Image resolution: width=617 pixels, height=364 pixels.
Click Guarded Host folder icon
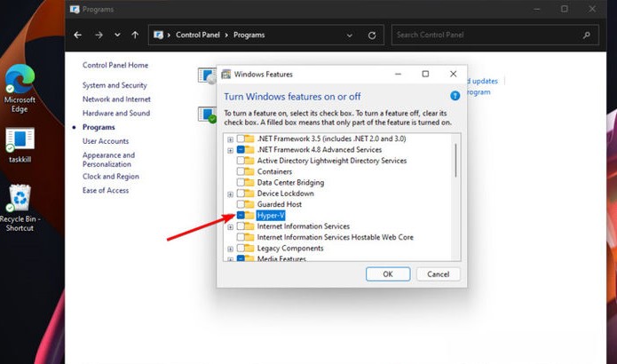pyautogui.click(x=249, y=204)
